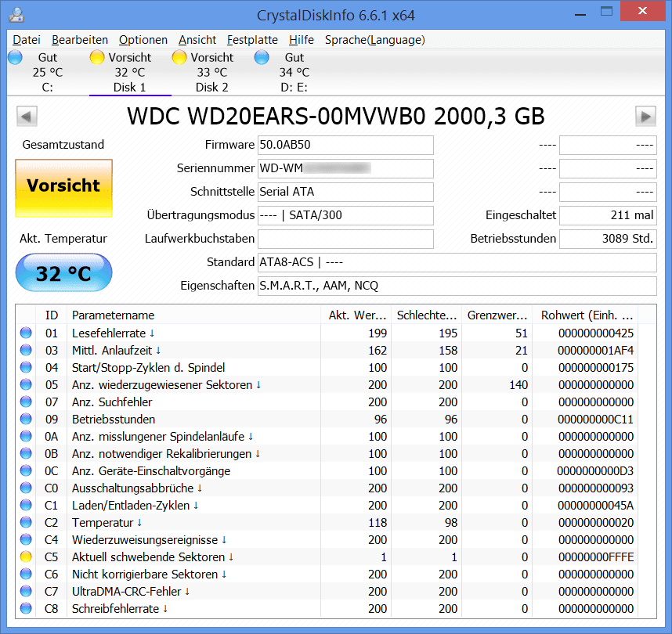The width and height of the screenshot is (672, 634).
Task: Select the Lesefehlerrate parameter name
Action: coord(109,333)
